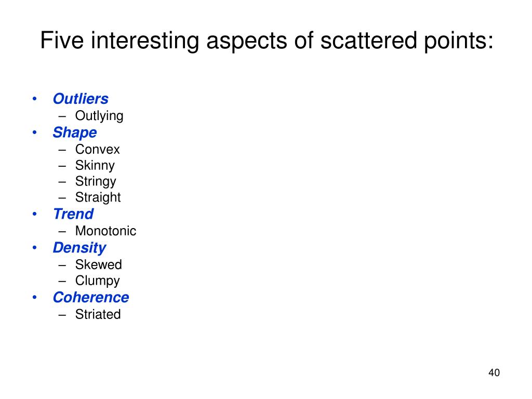Click the bullet before Density

[x=34, y=248]
